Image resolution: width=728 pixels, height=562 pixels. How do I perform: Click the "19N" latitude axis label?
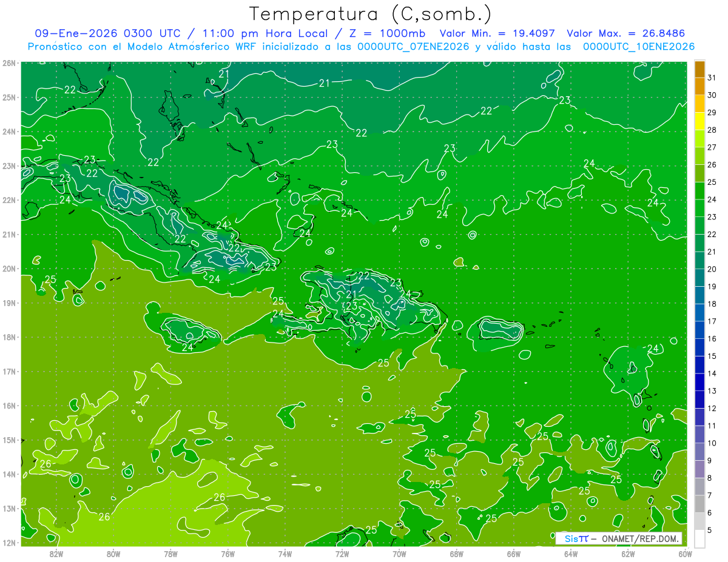point(9,303)
